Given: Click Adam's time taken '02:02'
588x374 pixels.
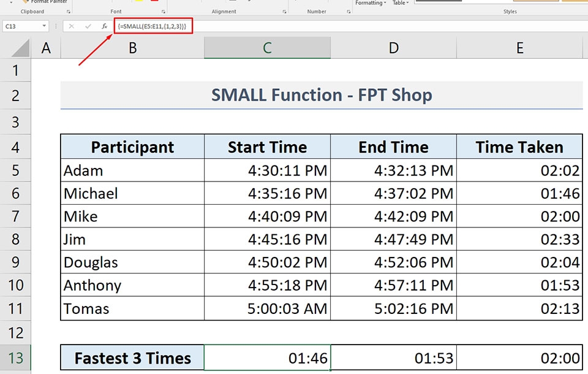Looking at the screenshot, I should coord(520,170).
